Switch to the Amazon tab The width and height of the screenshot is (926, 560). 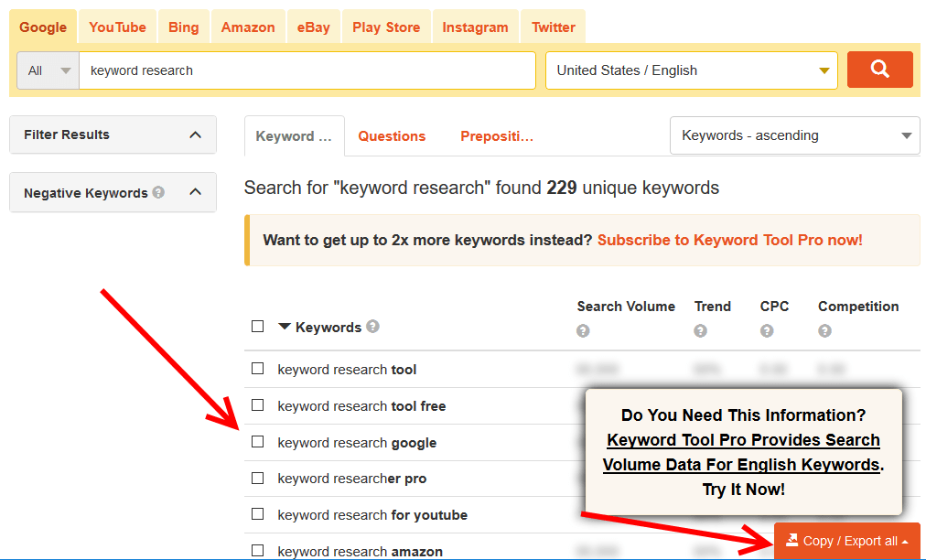[248, 27]
